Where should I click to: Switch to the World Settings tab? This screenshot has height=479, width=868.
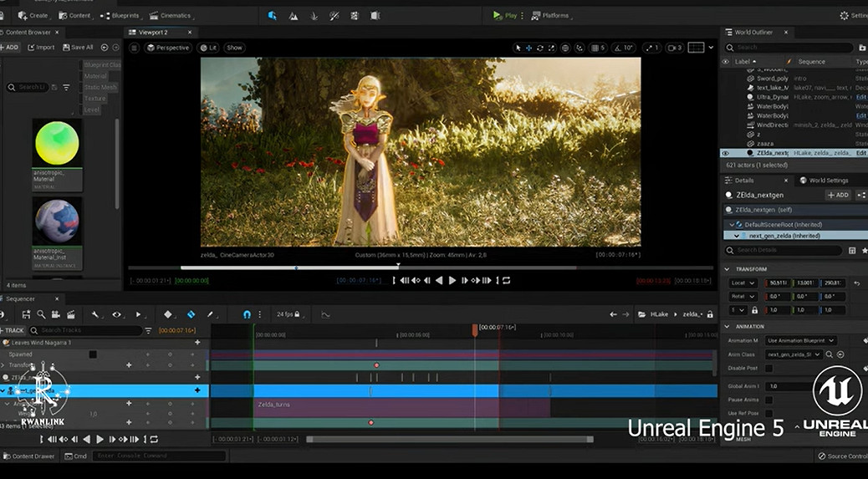click(x=824, y=180)
